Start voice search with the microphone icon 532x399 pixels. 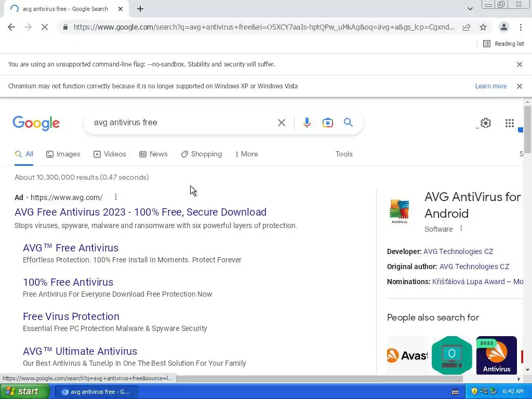tap(307, 123)
